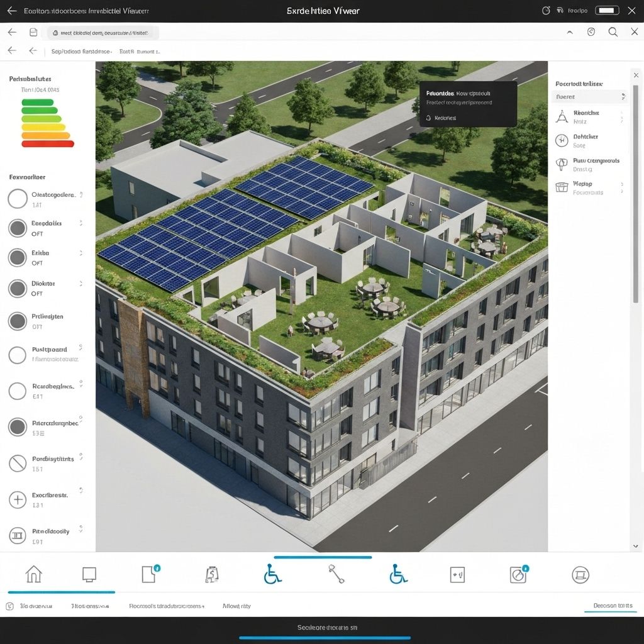Click the plus circle icon in left panel

(x=18, y=500)
